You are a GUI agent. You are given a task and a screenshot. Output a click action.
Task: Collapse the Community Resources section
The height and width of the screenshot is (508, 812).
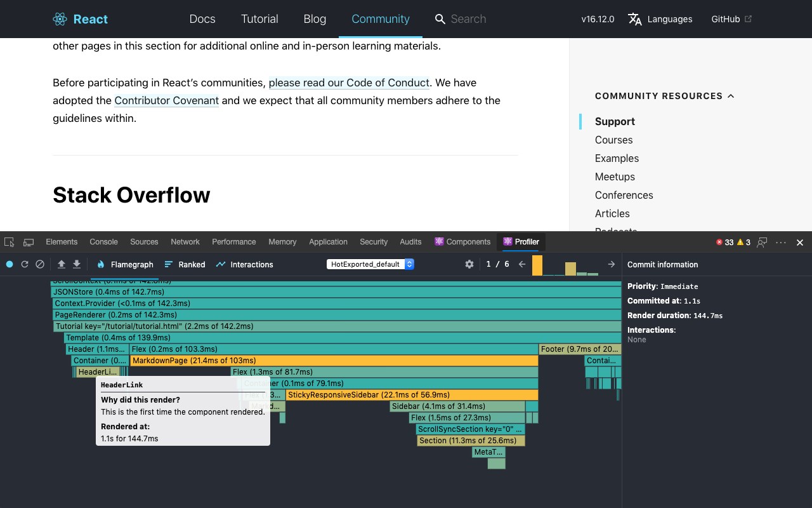click(x=731, y=96)
